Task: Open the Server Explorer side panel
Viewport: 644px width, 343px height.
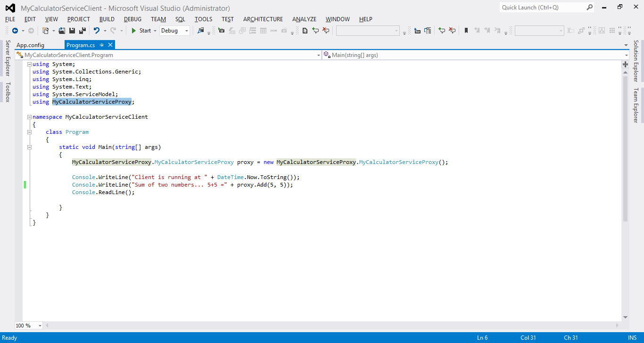Action: (8, 58)
